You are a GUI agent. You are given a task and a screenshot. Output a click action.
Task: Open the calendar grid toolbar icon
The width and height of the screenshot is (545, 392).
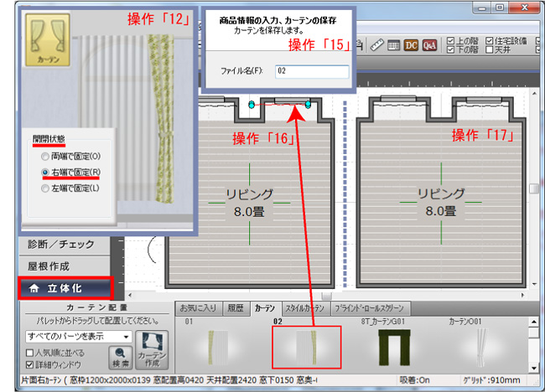click(x=393, y=44)
